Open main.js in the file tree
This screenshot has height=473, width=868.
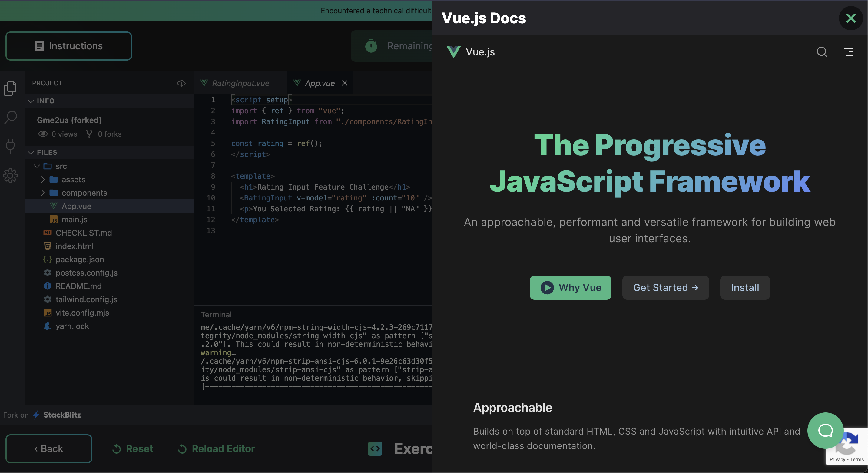pyautogui.click(x=109, y=219)
